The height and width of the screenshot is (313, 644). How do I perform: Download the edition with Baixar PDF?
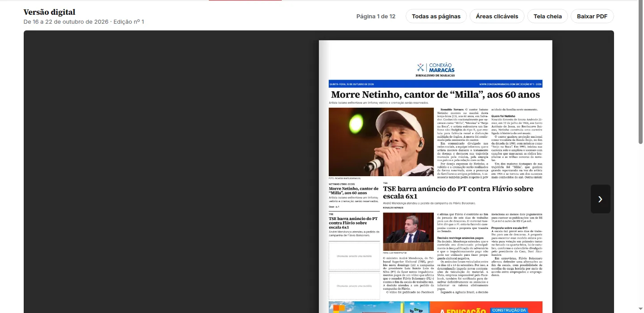pyautogui.click(x=592, y=16)
